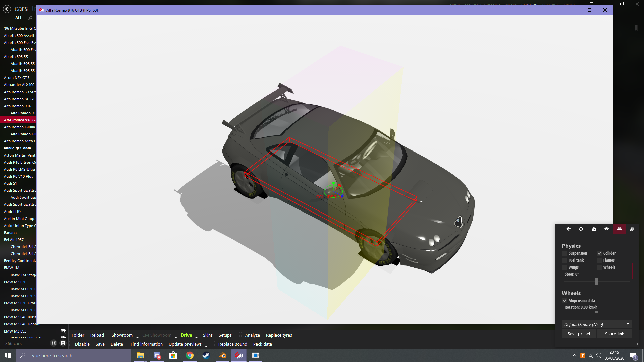Select Acura NSX GT3 in cars list

click(16, 78)
